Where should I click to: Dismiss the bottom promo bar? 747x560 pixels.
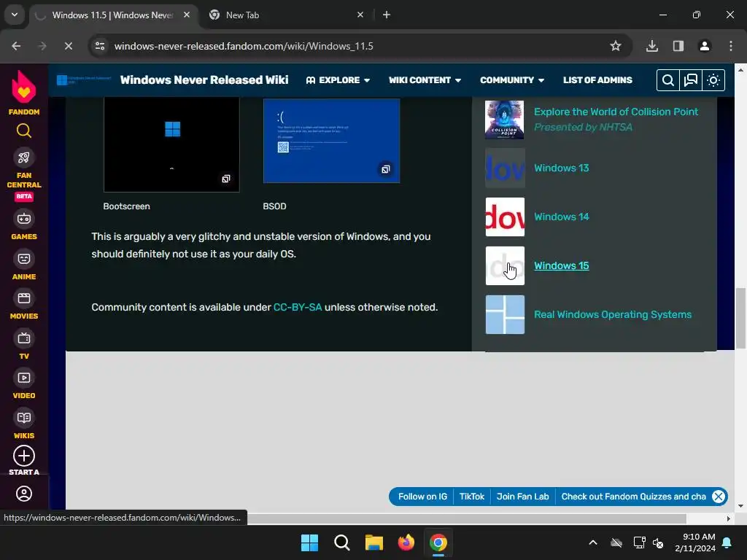tap(719, 497)
